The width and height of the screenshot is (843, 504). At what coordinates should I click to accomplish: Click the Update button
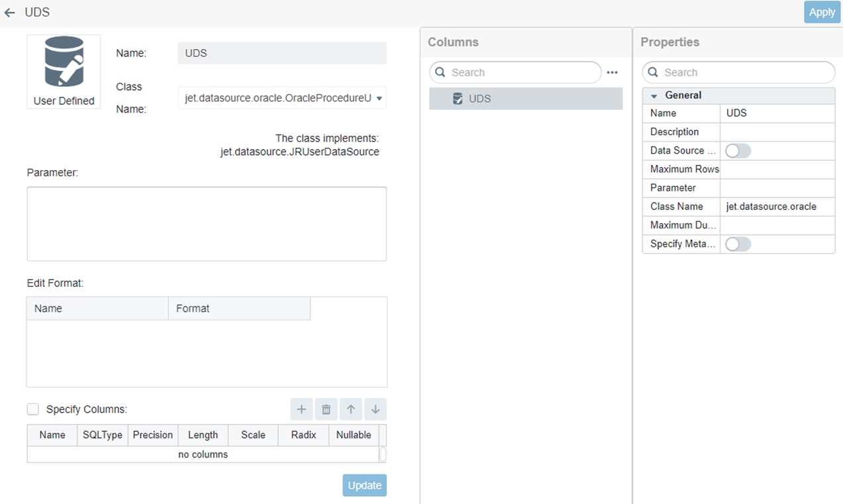[364, 485]
